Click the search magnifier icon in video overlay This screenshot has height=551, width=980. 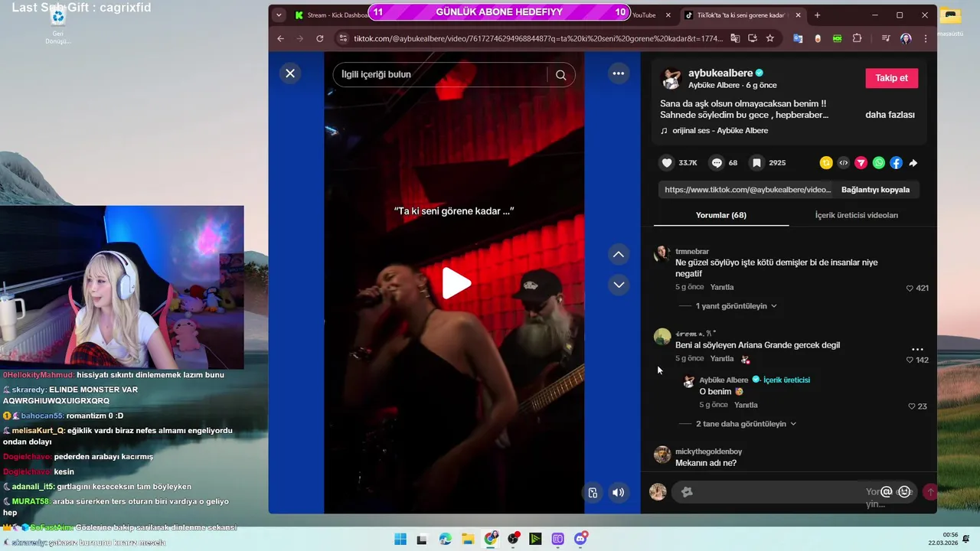click(x=561, y=74)
